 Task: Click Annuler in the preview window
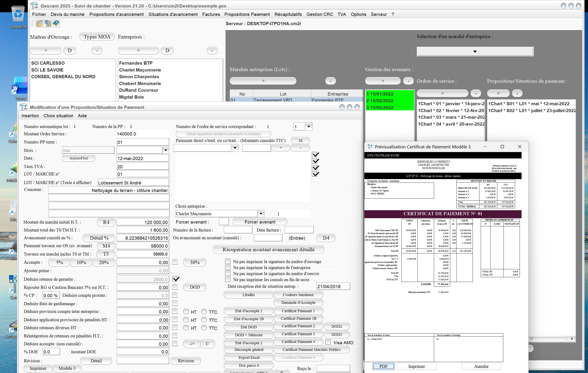(481, 366)
